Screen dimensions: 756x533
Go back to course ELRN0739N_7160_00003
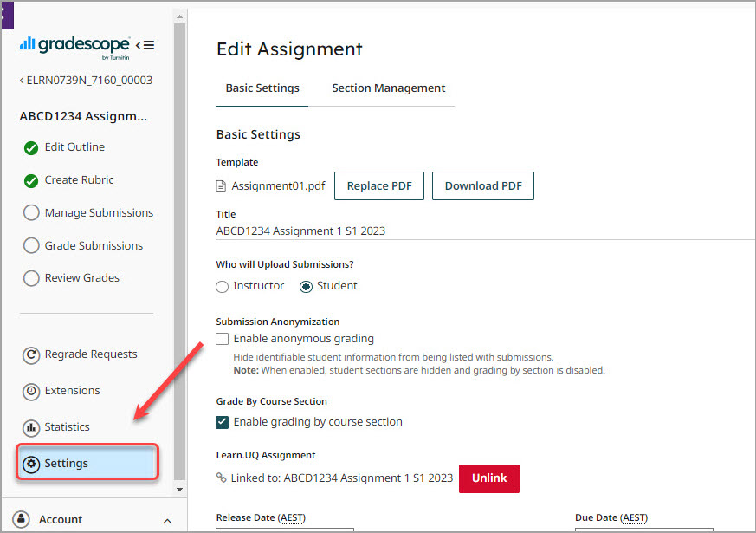point(86,80)
